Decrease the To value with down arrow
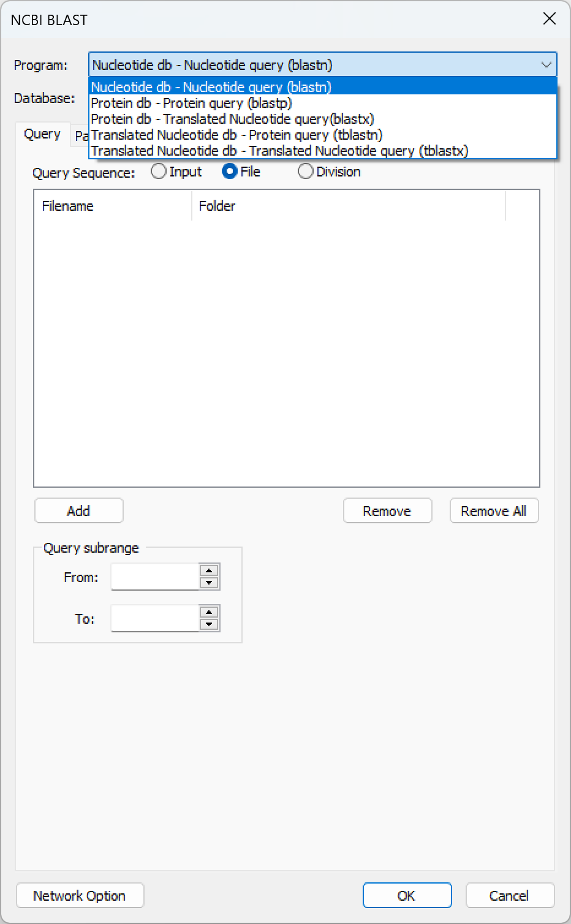Screen dimensions: 571x924 pos(210,624)
